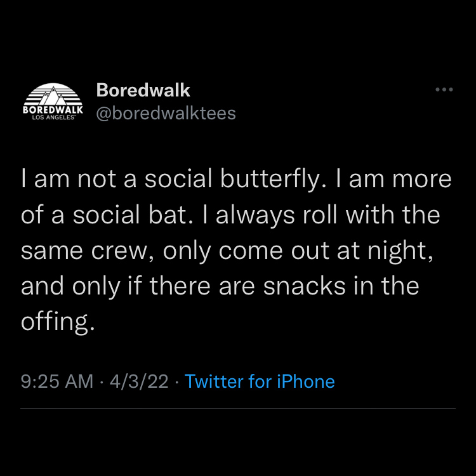The image size is (476, 476).
Task: Click the word "snacks" in the tweet
Action: pos(305,286)
